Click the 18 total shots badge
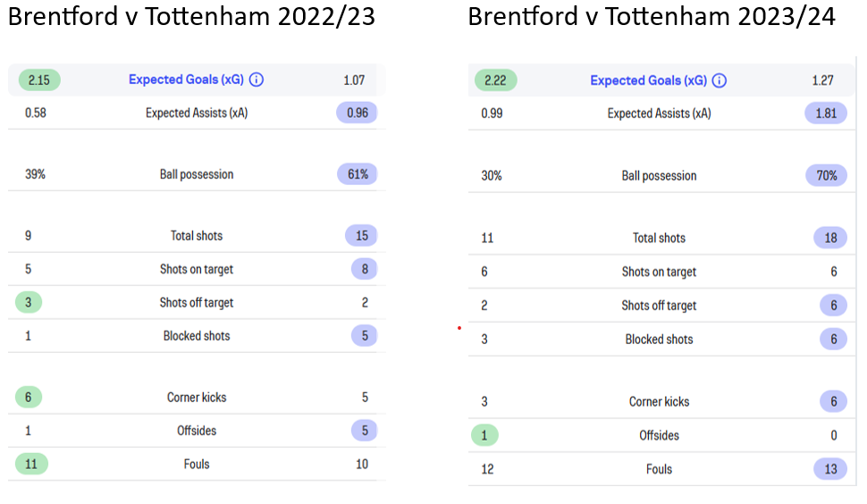Screen dimensions: 867x504 (x=830, y=239)
